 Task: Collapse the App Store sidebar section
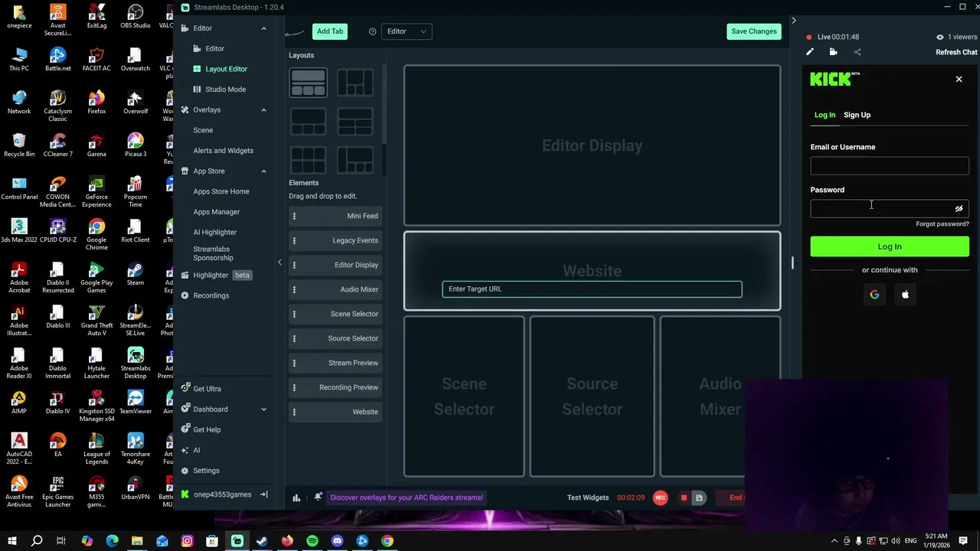point(263,171)
